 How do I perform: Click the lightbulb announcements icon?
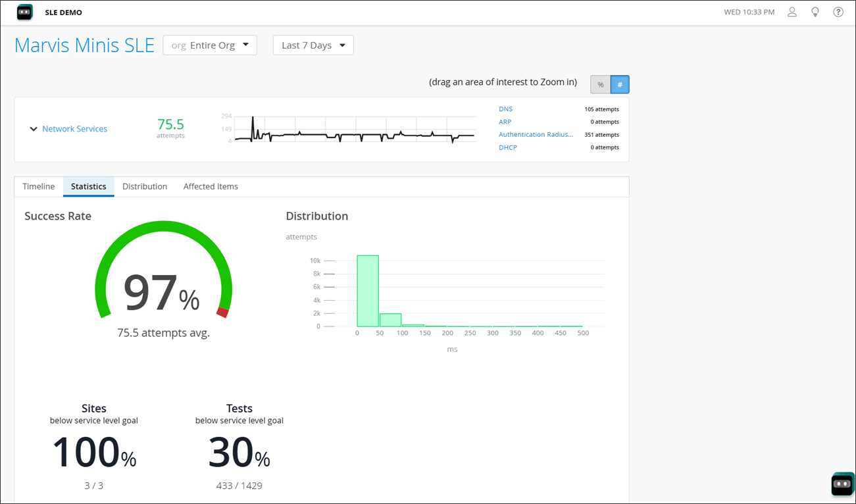pos(815,12)
